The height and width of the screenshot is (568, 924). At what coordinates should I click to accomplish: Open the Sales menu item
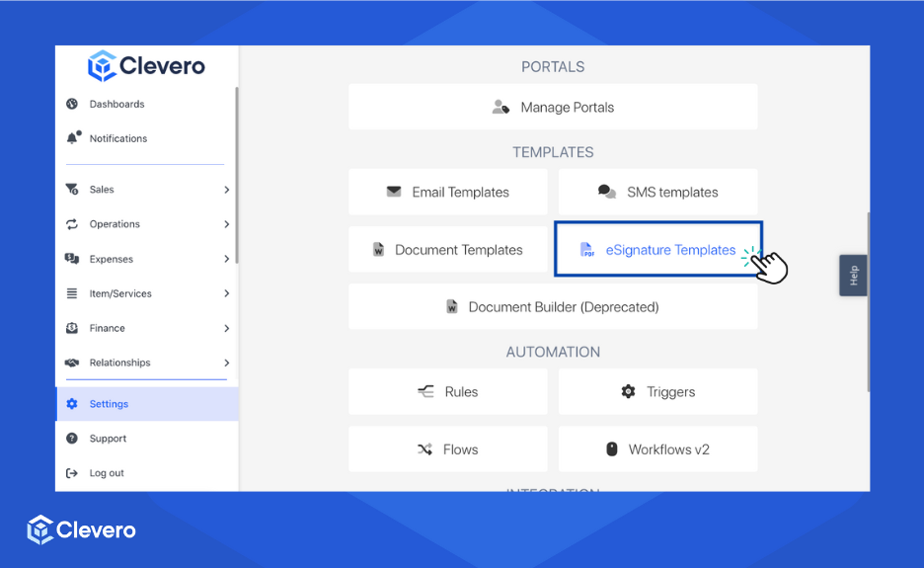[x=145, y=190]
